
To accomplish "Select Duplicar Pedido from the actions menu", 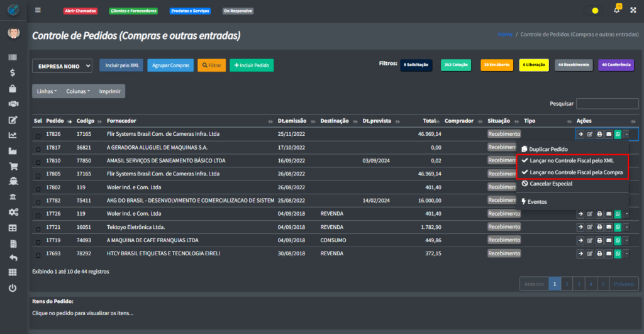I will pyautogui.click(x=548, y=149).
